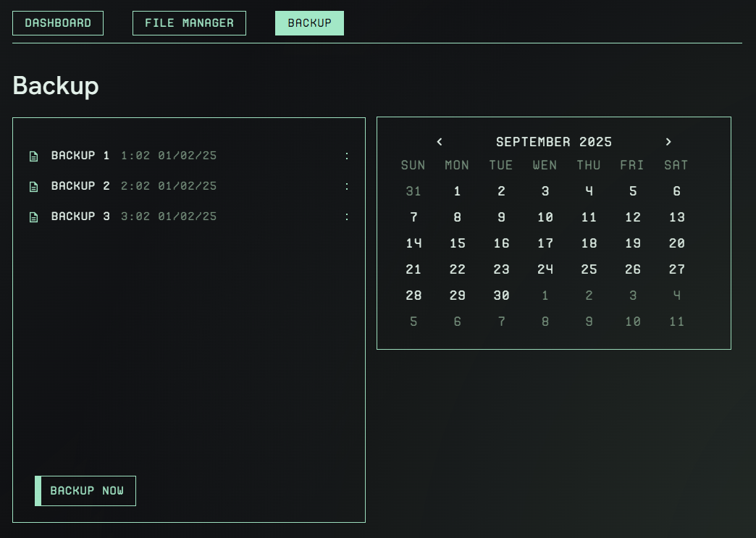Go to previous month in calendar
This screenshot has width=756, height=538.
(x=440, y=142)
